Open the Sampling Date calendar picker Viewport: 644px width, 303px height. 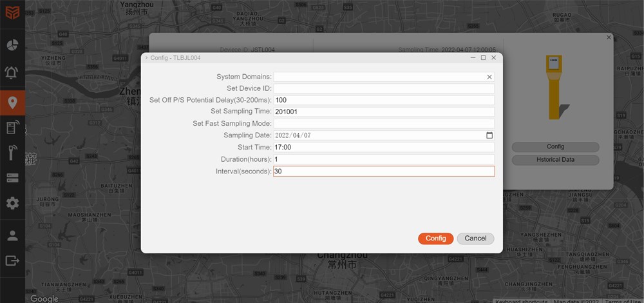coord(489,135)
